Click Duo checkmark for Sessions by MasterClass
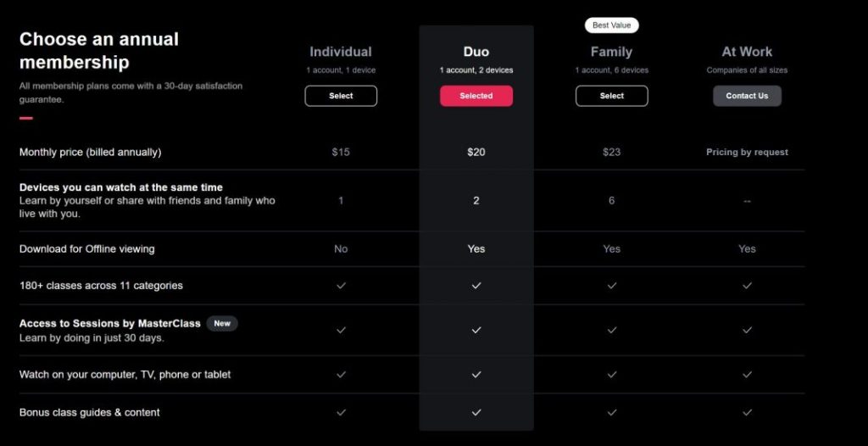The image size is (868, 446). coord(476,330)
